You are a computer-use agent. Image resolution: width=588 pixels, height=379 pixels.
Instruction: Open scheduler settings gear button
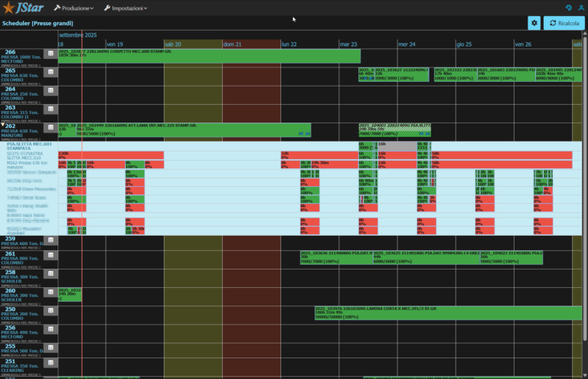pos(534,23)
